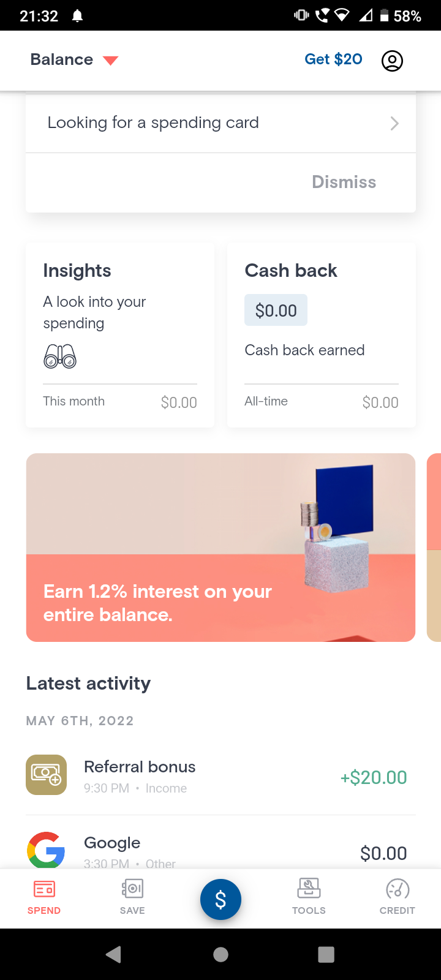
Task: Tap the $0.00 cash back badge
Action: (x=276, y=311)
